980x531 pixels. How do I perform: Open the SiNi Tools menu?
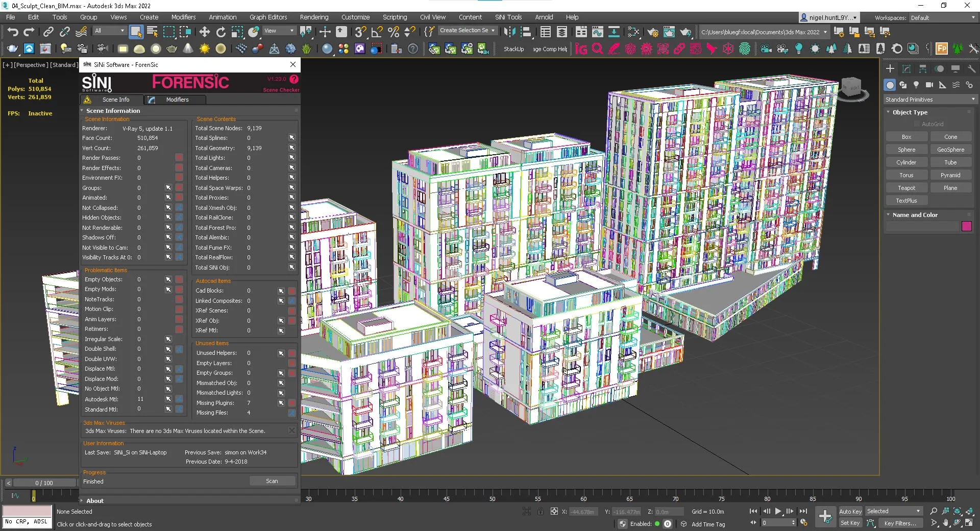pos(508,17)
